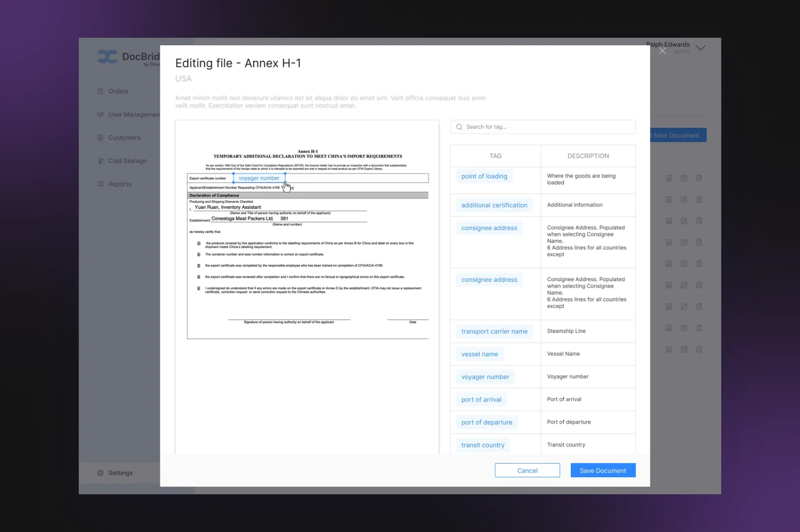This screenshot has height=532, width=800.
Task: Select the 'transport carrier name' tag
Action: [494, 332]
